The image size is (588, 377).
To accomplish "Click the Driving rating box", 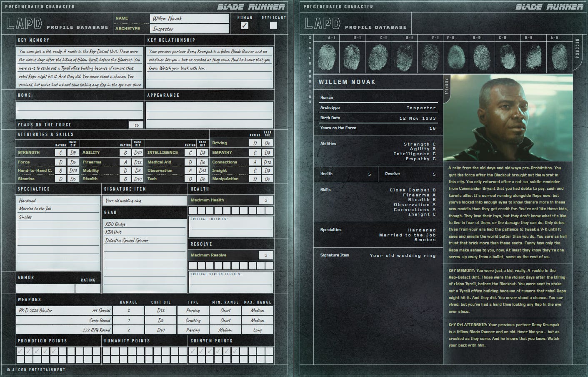I will [255, 143].
